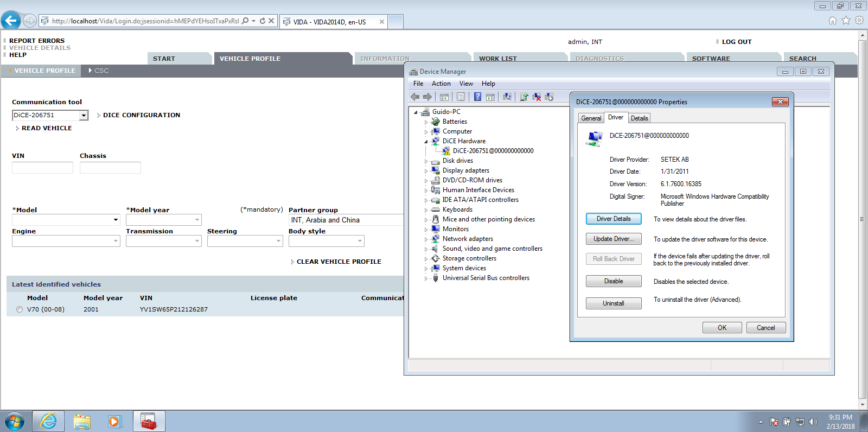868x432 pixels.
Task: Click READ VEHICLE link
Action: [x=47, y=128]
